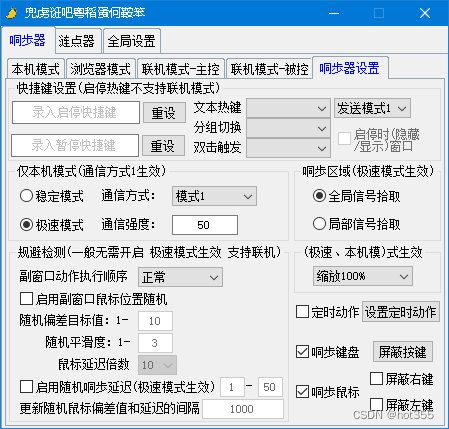Select the 稳定模式 radio button
This screenshot has height=429, width=449.
26,196
